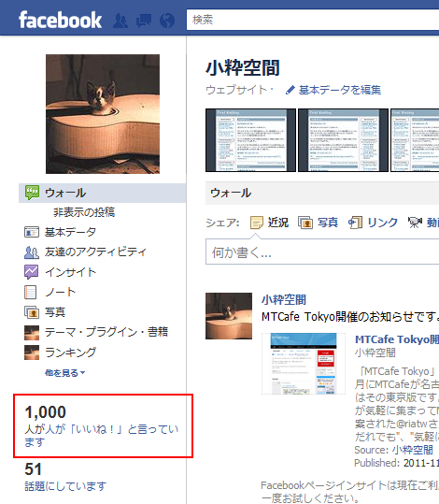The width and height of the screenshot is (439, 504).
Task: Open テーマ・プラグイン・書籍 sidebar item
Action: pyautogui.click(x=106, y=332)
